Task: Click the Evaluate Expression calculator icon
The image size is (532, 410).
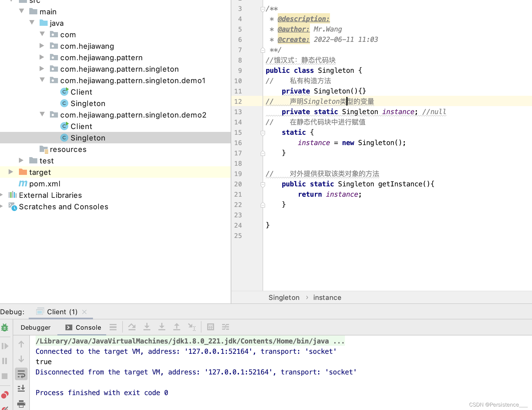Action: click(211, 327)
